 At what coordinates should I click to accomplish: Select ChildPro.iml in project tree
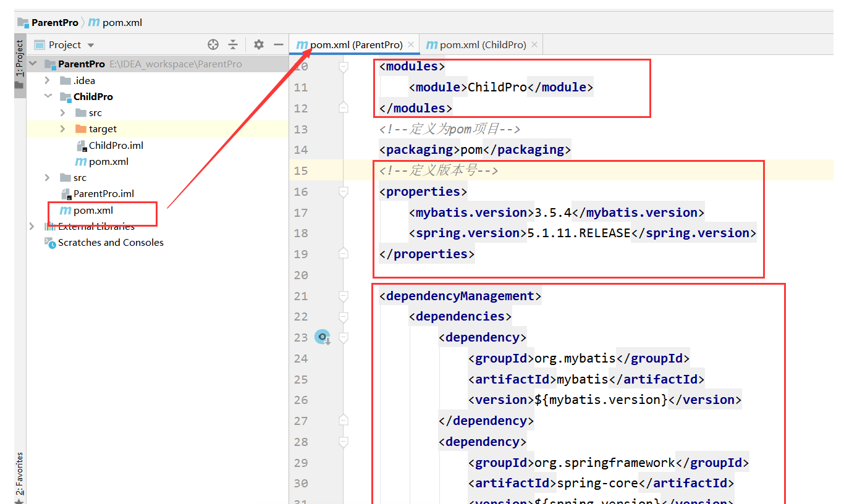[x=116, y=146]
